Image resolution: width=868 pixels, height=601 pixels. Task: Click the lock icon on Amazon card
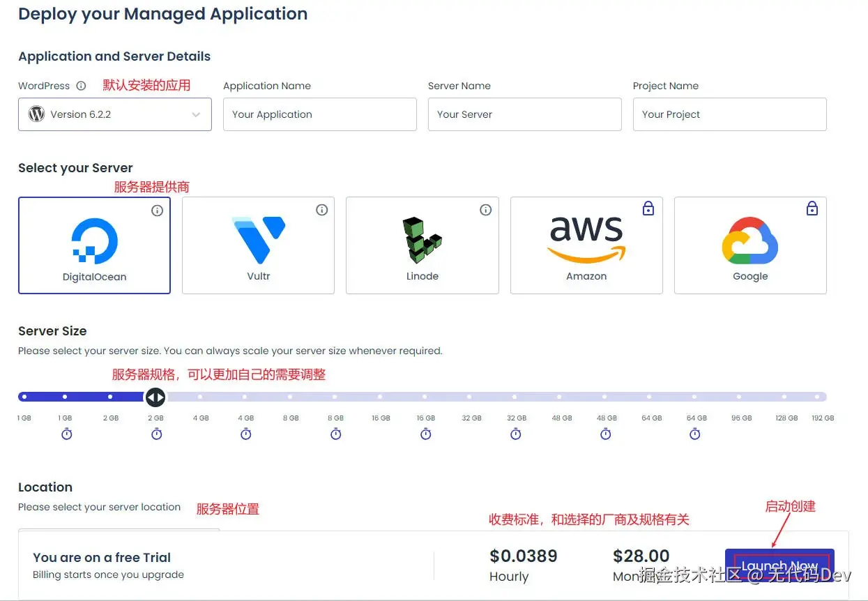[648, 208]
